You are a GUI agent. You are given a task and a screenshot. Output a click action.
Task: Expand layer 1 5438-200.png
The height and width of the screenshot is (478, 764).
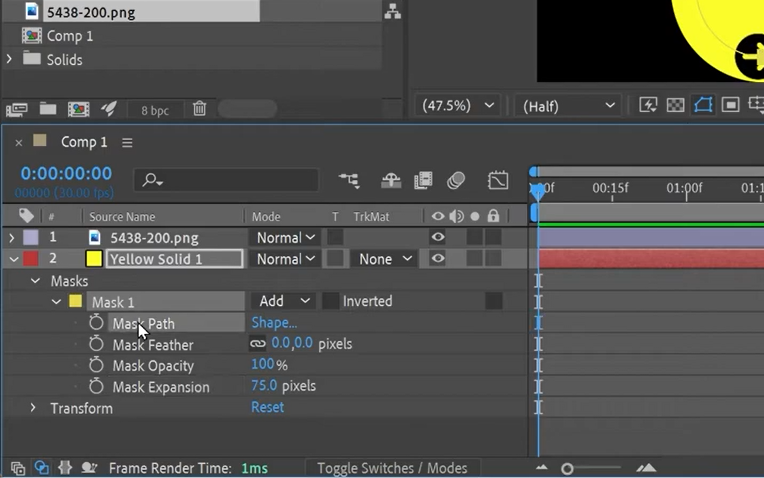[12, 238]
